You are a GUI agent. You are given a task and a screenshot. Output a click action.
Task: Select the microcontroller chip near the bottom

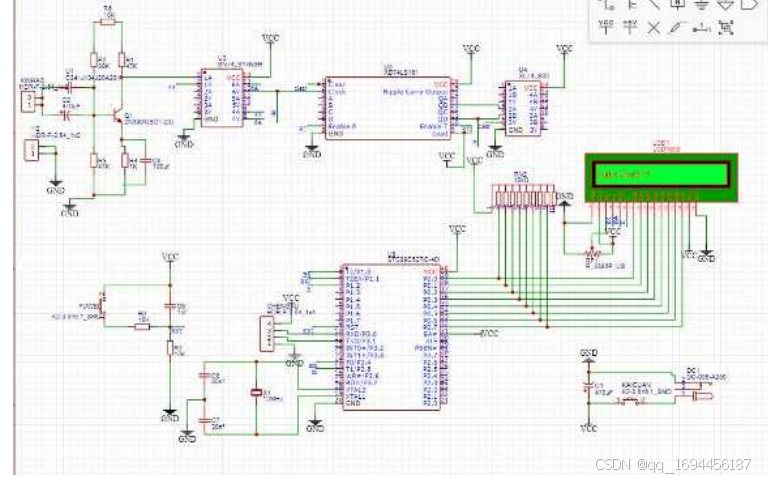point(391,338)
